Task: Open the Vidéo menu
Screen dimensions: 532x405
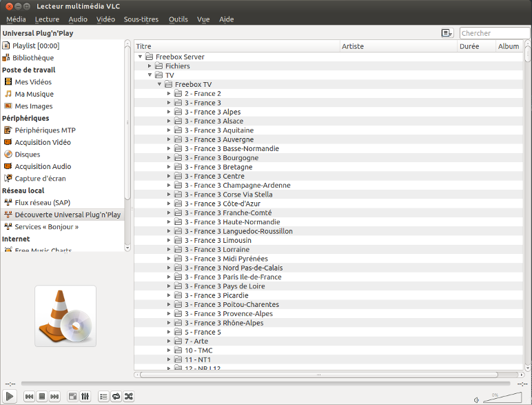Action: 106,19
